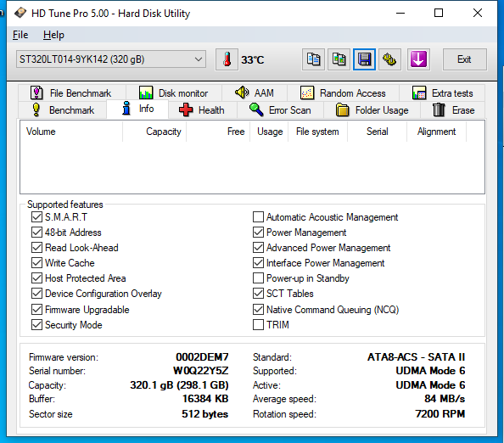Close the HD Tune Pro window

point(478,14)
